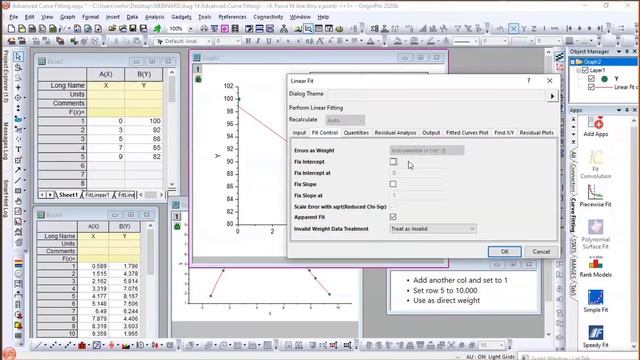Select the Rectangle tool in the left toolbar
This screenshot has width=640, height=360.
click(x=18, y=191)
